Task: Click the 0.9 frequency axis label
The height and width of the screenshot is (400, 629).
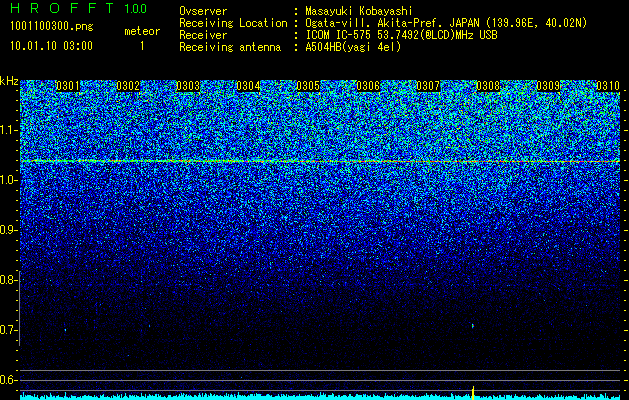Action: (x=7, y=230)
